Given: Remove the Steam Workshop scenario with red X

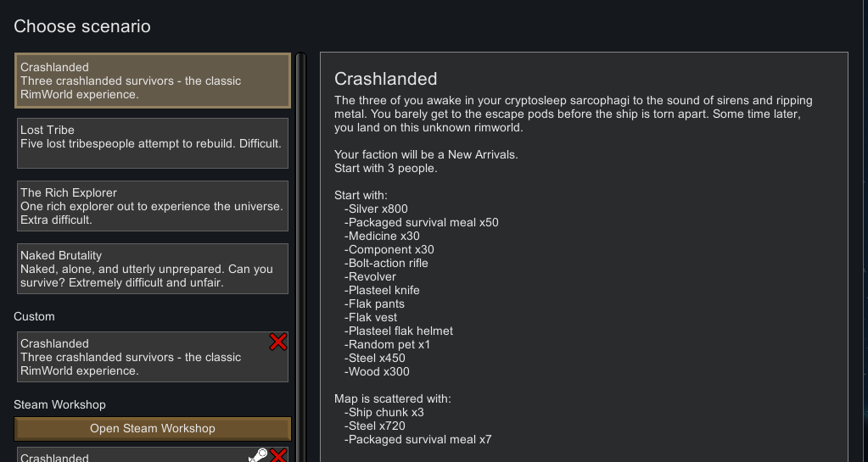Looking at the screenshot, I should click(x=278, y=456).
